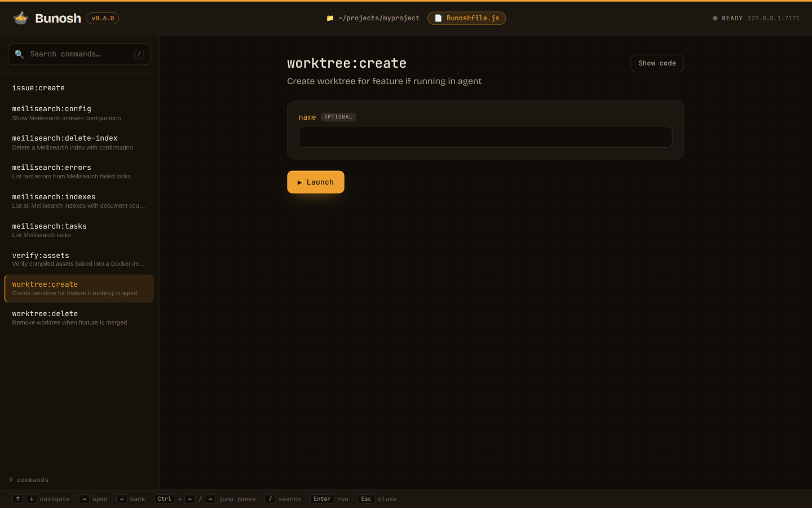Click the 'close' footer hint text
This screenshot has width=812, height=508.
pos(387,500)
